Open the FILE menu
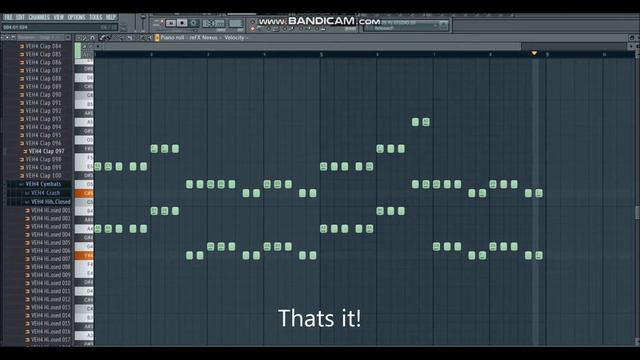The image size is (640, 360). [8, 17]
